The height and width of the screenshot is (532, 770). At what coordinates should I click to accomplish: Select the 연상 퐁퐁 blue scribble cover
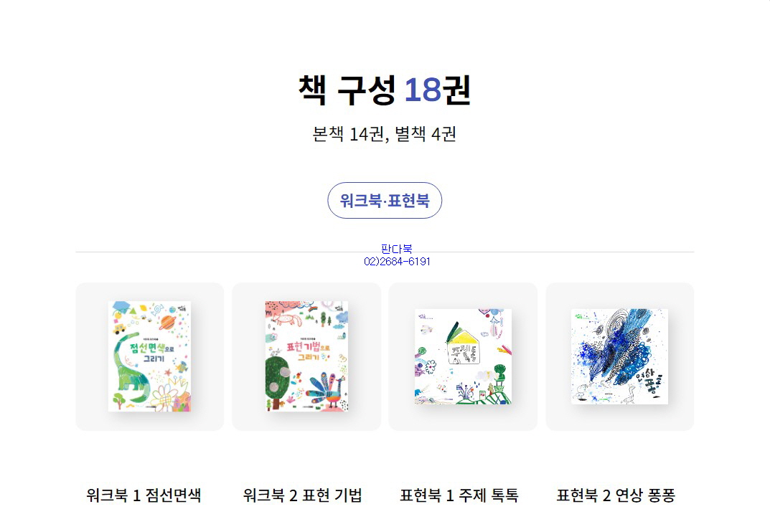tap(620, 356)
